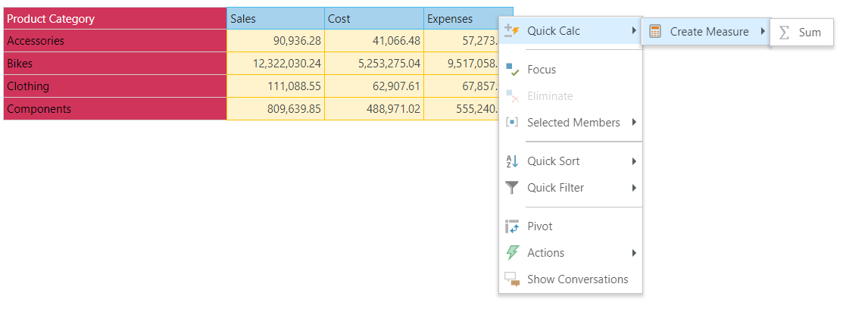Click the Create Measure calculator icon
Screen dimensions: 868x312
655,32
